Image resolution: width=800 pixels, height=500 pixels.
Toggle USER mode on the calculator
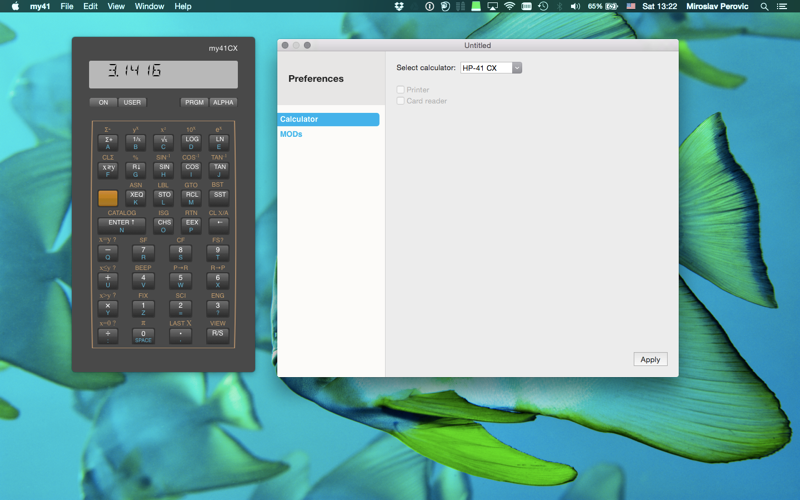coord(132,103)
